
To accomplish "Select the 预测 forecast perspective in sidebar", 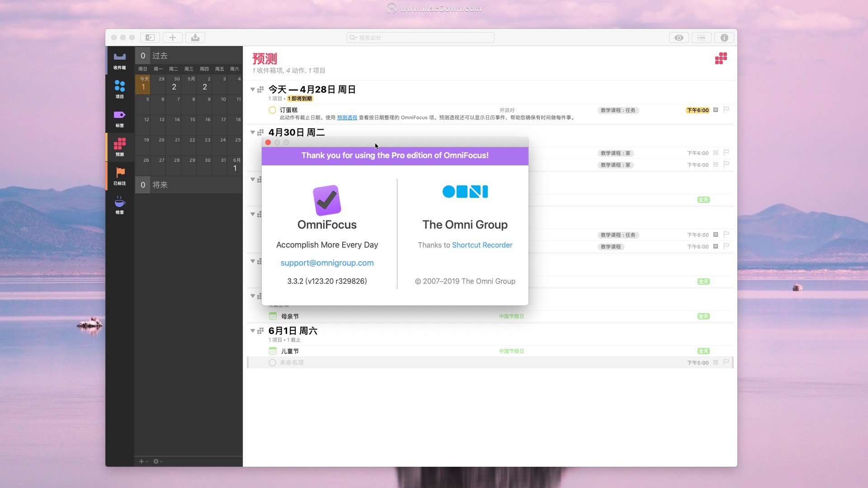I will [120, 147].
